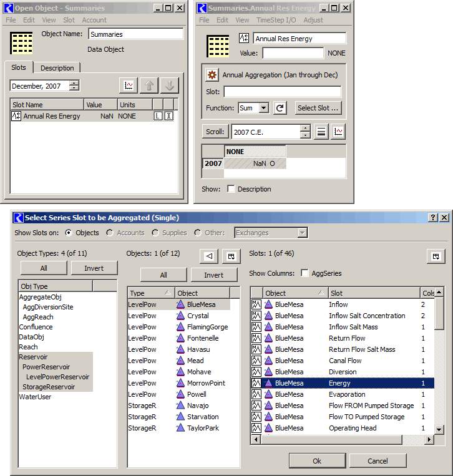The height and width of the screenshot is (476, 453).
Task: Click the TaylorPark reservoir icon
Action: 180,428
